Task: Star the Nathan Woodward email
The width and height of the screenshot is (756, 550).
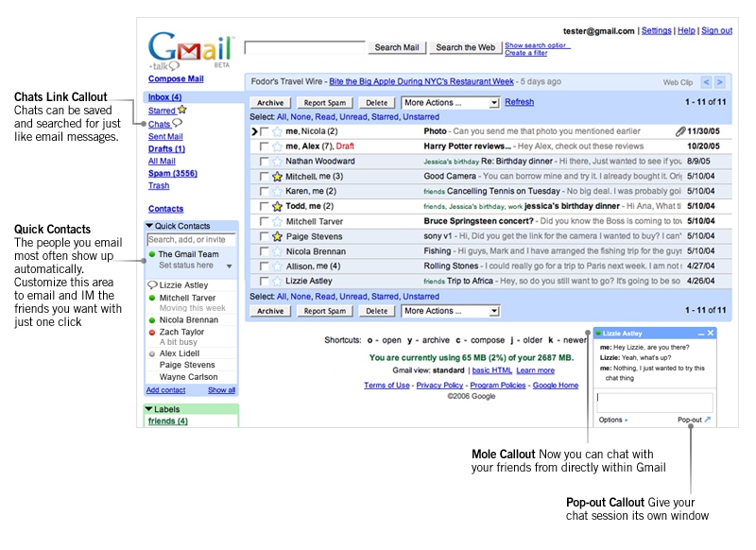Action: (x=277, y=162)
